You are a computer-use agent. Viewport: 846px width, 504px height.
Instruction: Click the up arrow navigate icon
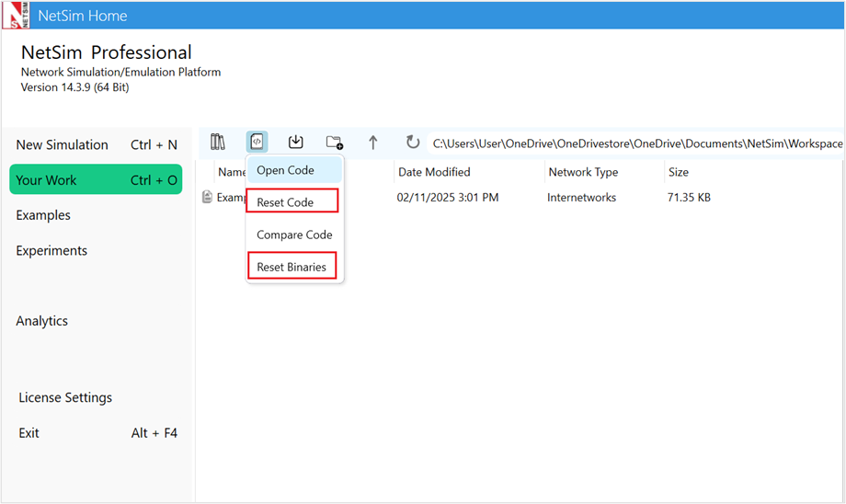point(372,143)
